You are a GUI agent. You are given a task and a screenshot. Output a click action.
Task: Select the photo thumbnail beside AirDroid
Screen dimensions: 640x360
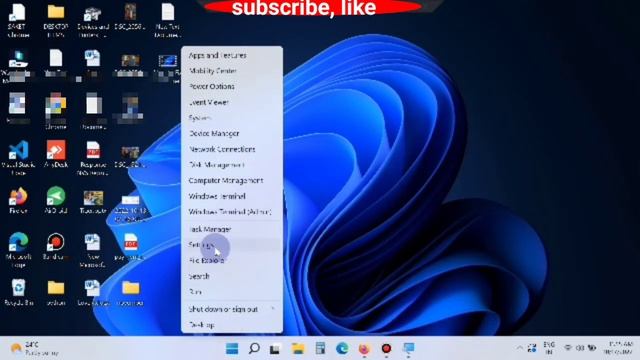pos(93,200)
